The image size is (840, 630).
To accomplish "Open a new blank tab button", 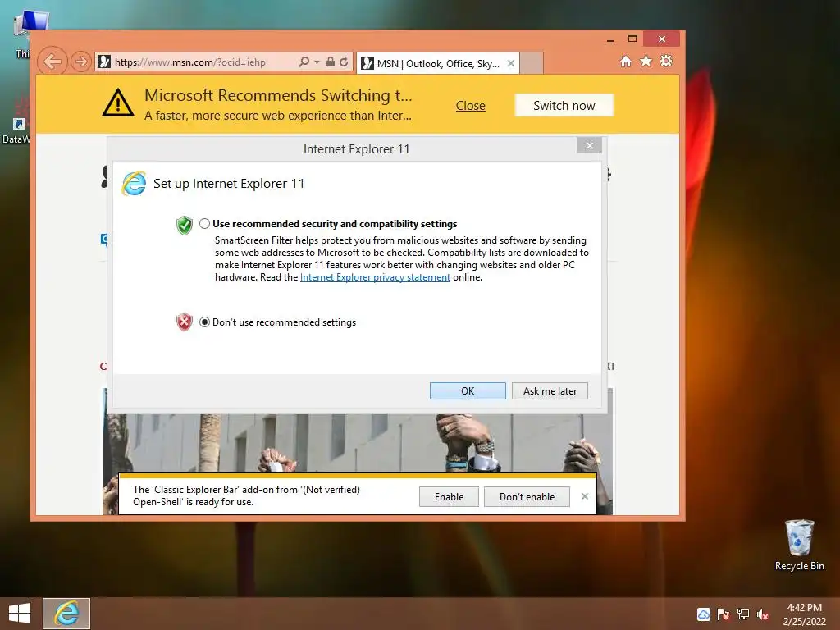I will click(532, 63).
